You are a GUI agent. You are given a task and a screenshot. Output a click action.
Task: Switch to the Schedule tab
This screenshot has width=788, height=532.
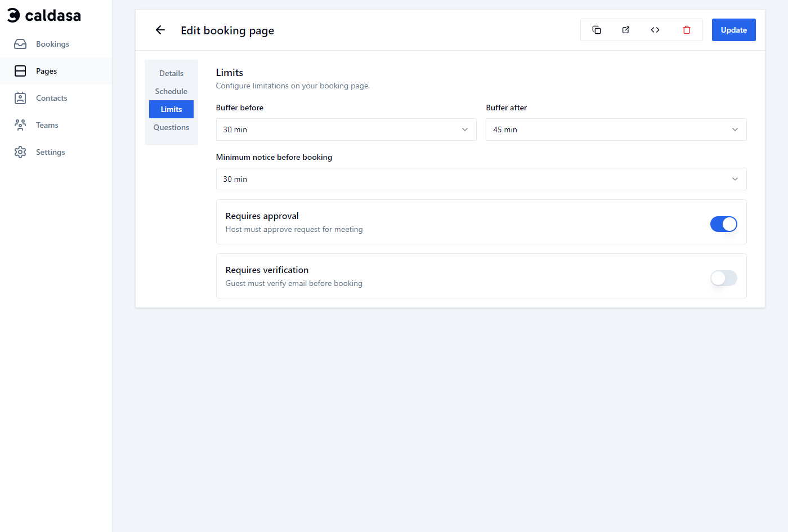coord(171,91)
